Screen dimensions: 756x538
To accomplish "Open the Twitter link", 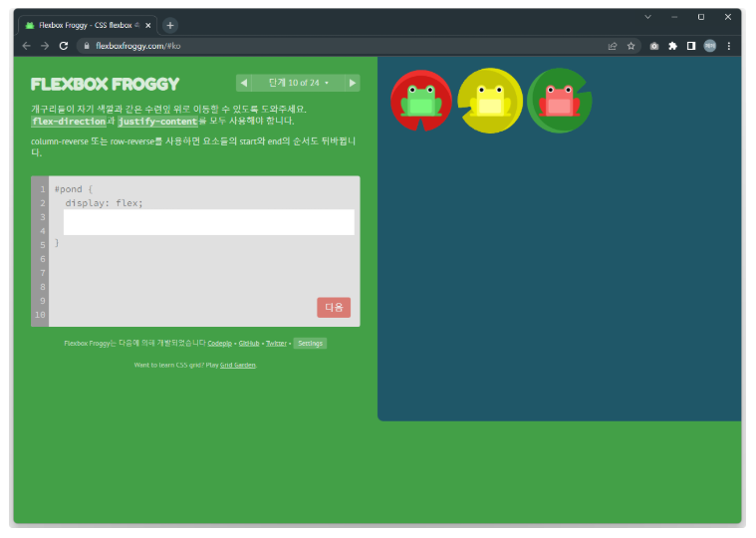I will coord(276,344).
